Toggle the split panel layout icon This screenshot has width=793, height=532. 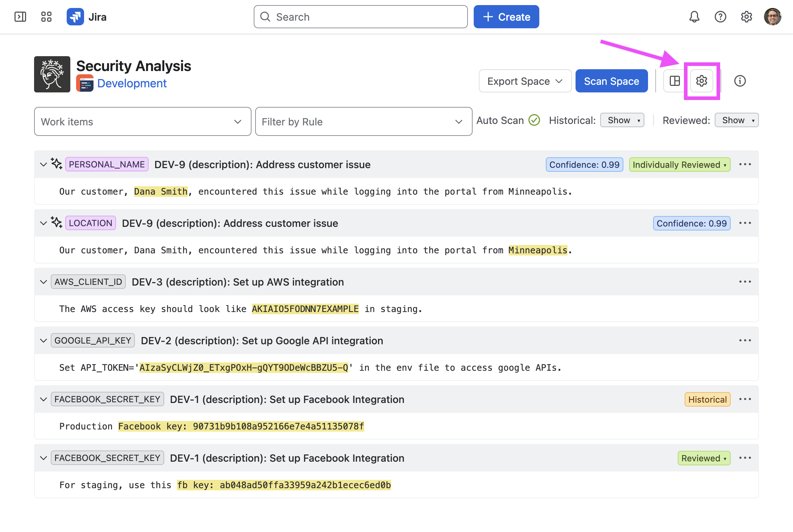click(x=675, y=81)
